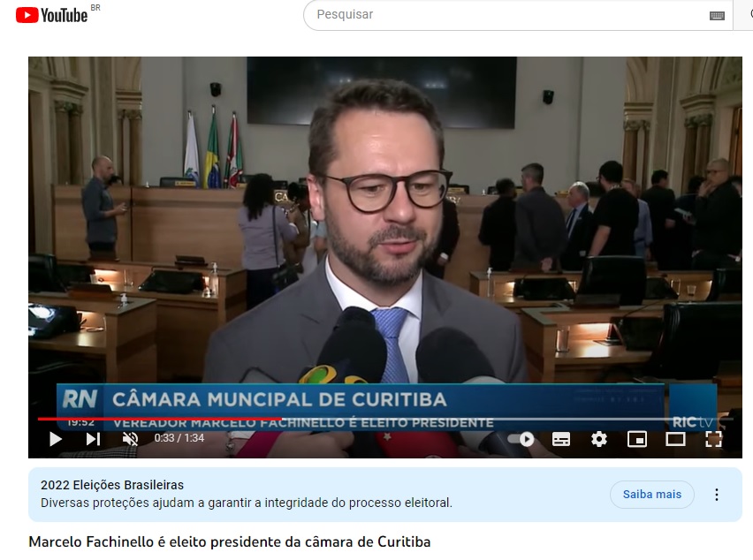Click the 2022 Eleições Brasileiras heading
753x560 pixels.
click(112, 485)
